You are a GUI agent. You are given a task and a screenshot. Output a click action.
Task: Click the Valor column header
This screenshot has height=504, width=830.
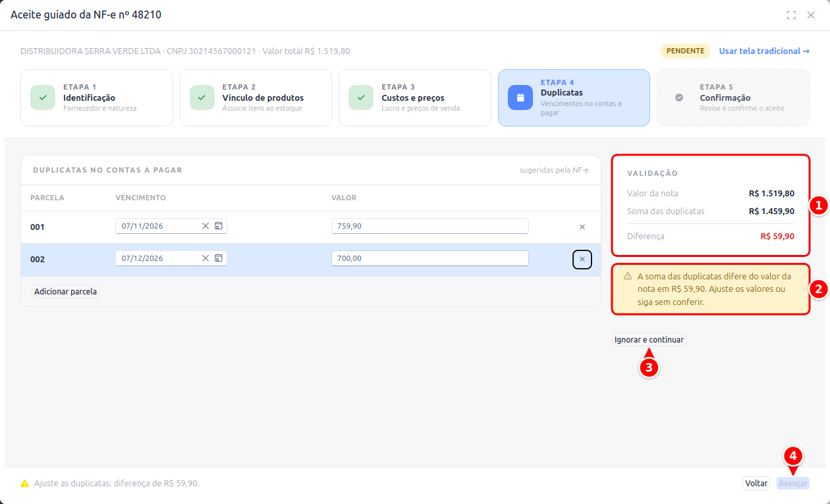point(344,198)
